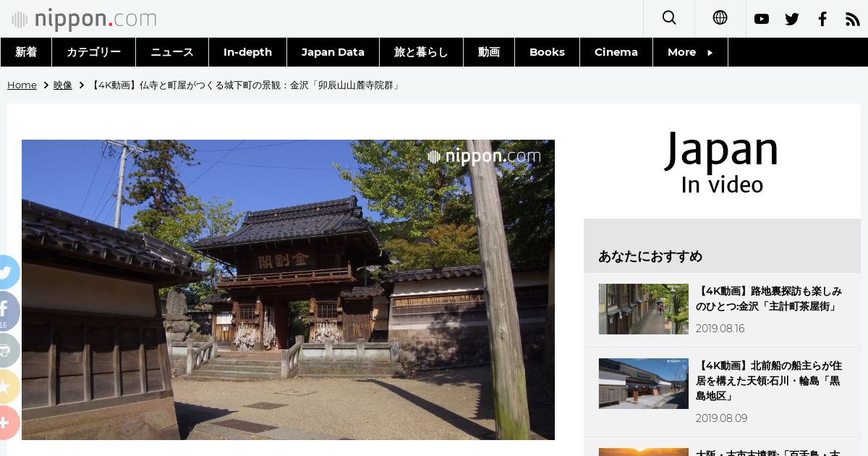Go to the 映像 breadcrumb link
This screenshot has width=868, height=456.
coord(63,85)
